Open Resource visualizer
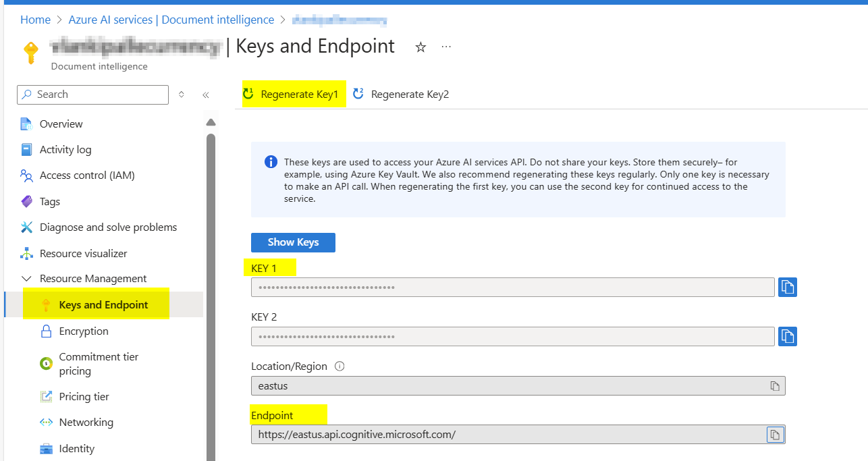 [x=83, y=254]
